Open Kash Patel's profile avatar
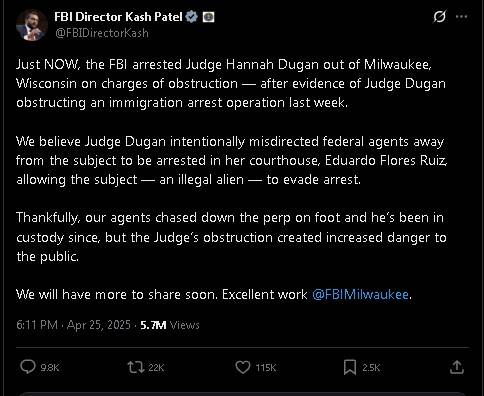The height and width of the screenshot is (396, 484). click(32, 25)
